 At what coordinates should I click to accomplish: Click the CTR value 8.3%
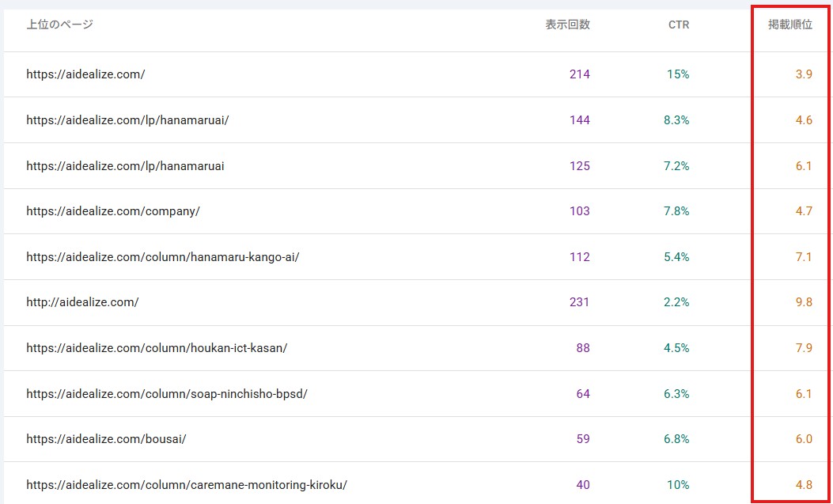click(x=676, y=120)
